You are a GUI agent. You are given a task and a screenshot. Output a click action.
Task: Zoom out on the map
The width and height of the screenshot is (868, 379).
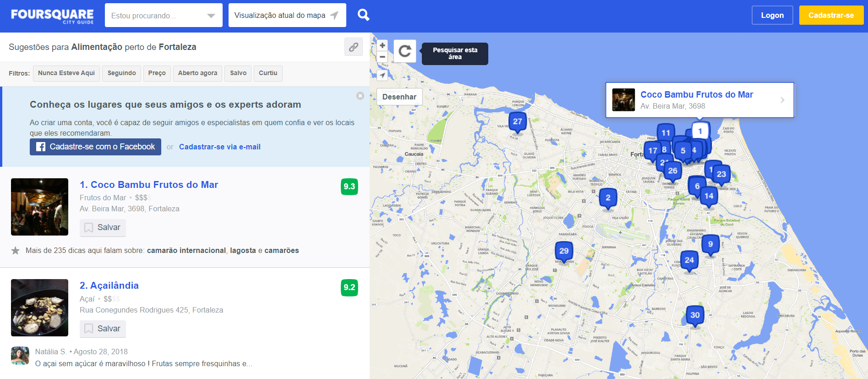pos(382,57)
